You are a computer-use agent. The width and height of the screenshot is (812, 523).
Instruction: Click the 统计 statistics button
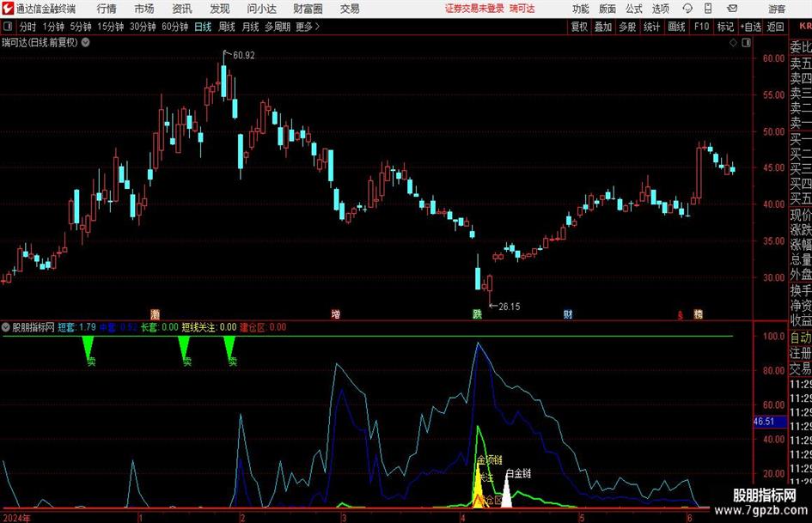click(x=652, y=27)
